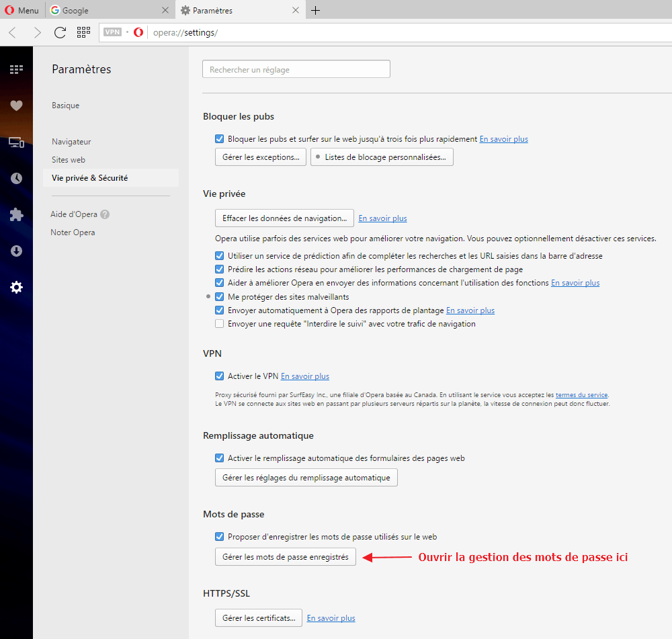
Task: Open a new tab with plus button
Action: pos(316,10)
